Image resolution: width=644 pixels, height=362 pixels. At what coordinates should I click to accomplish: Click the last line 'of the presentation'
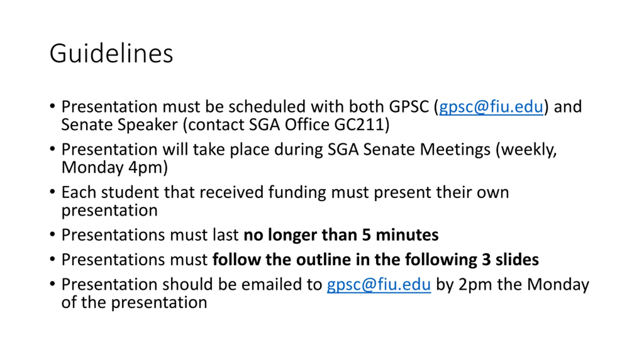coord(134,302)
